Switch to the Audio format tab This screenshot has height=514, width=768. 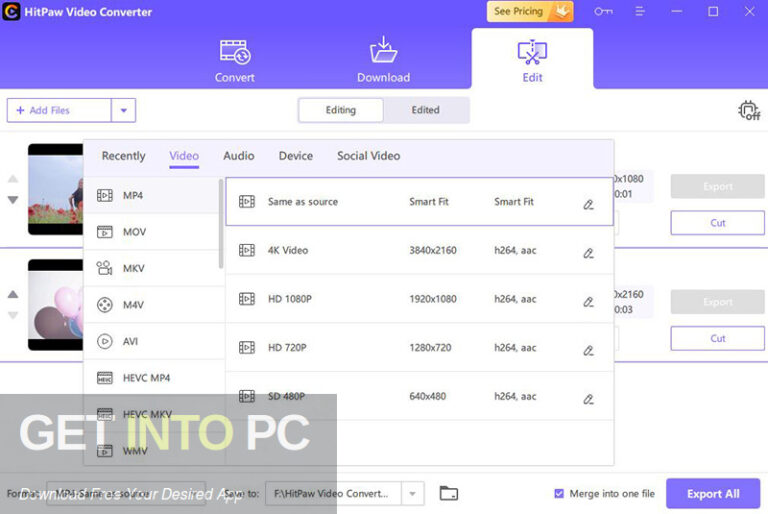[239, 156]
